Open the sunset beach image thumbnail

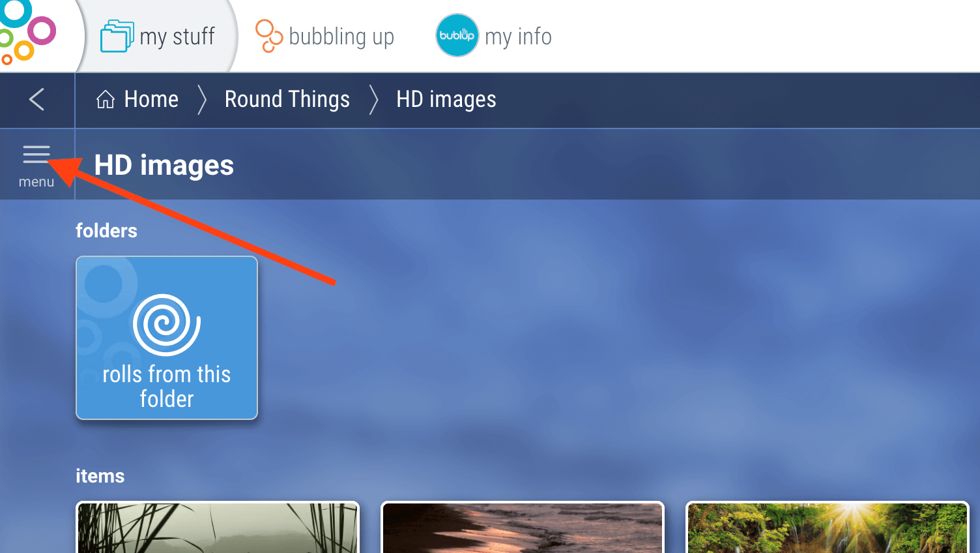pyautogui.click(x=523, y=527)
